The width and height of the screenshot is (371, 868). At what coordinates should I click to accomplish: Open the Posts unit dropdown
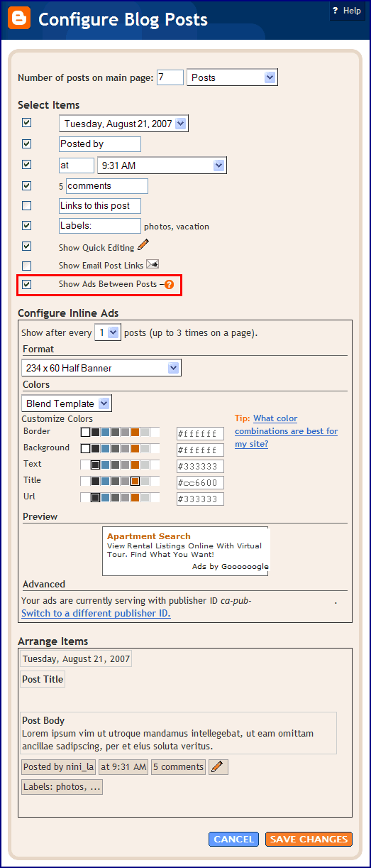232,77
